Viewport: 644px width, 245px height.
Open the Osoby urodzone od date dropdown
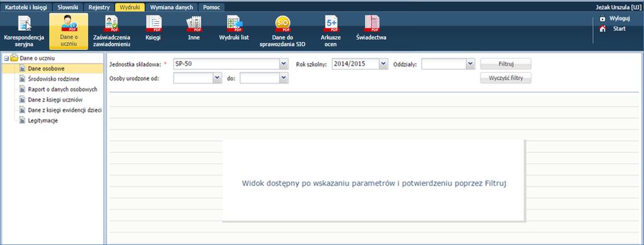(x=218, y=78)
